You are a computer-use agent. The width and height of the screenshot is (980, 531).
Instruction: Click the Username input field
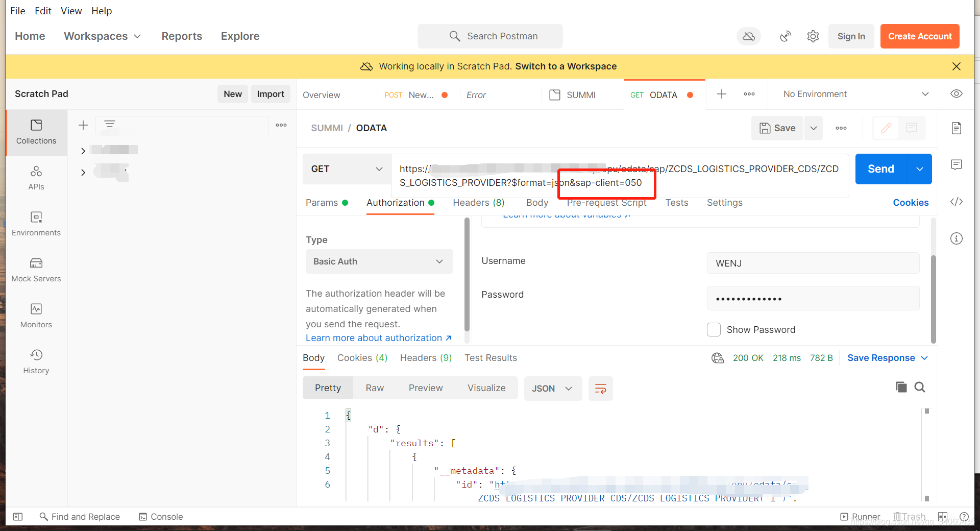(x=813, y=263)
